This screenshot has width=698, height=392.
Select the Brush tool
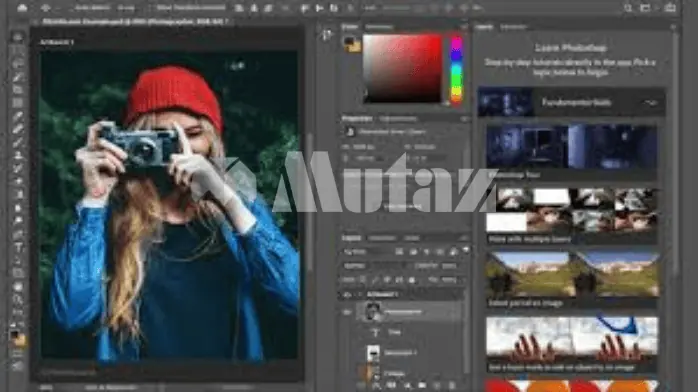[x=18, y=142]
